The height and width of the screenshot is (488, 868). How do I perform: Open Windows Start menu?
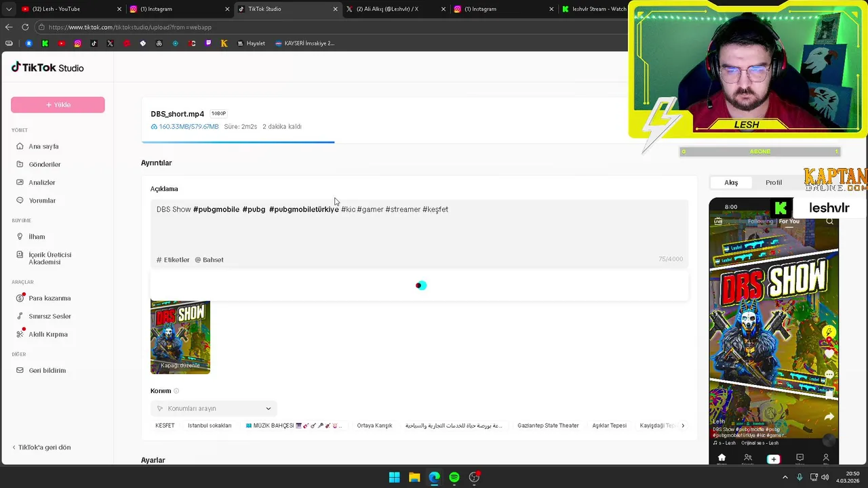pos(394,477)
